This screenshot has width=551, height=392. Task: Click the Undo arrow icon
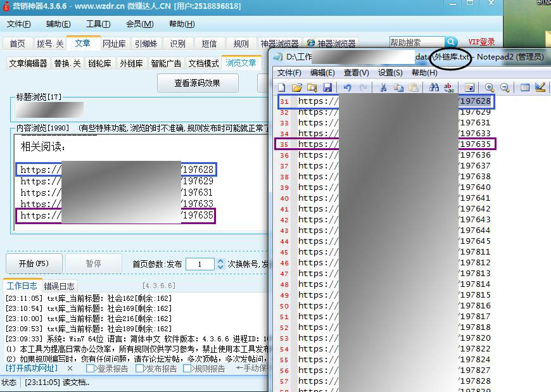click(347, 87)
